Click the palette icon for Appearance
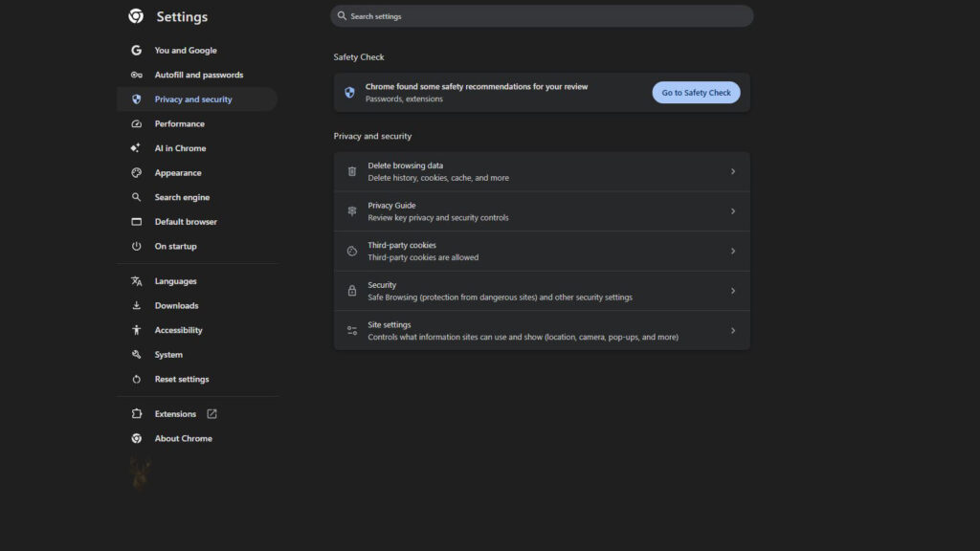 coord(136,172)
